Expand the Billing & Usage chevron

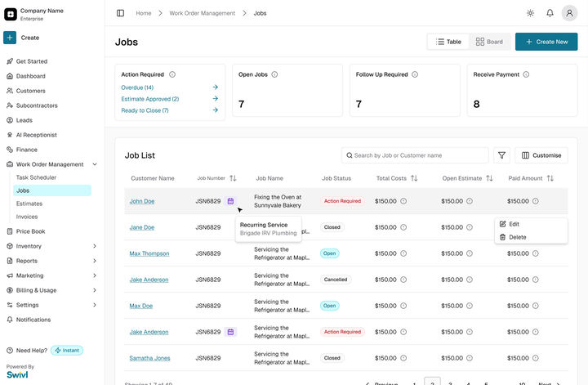click(95, 290)
